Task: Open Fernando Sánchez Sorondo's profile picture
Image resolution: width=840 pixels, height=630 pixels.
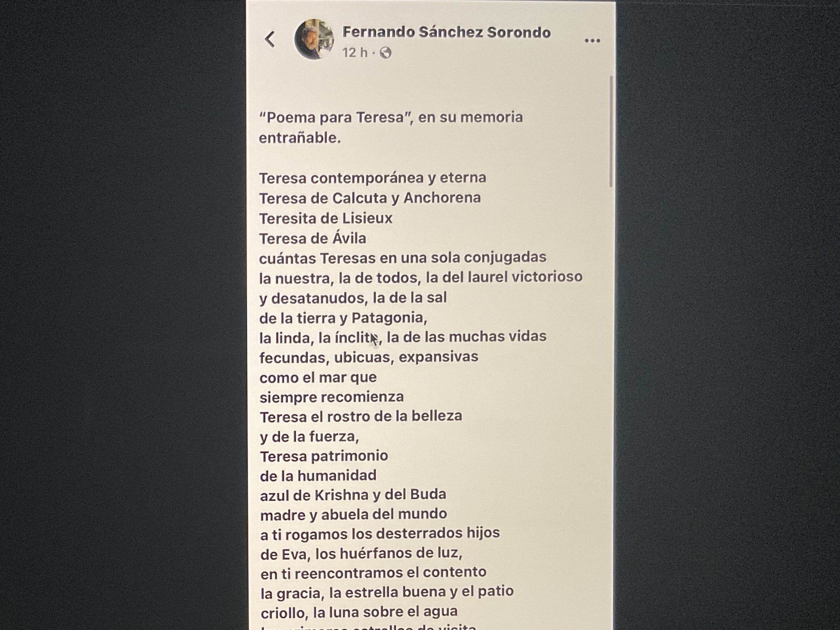Action: click(x=314, y=40)
